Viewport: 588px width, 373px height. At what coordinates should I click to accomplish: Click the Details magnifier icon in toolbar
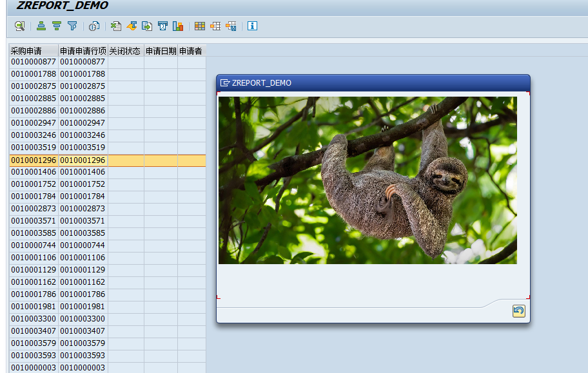click(19, 26)
